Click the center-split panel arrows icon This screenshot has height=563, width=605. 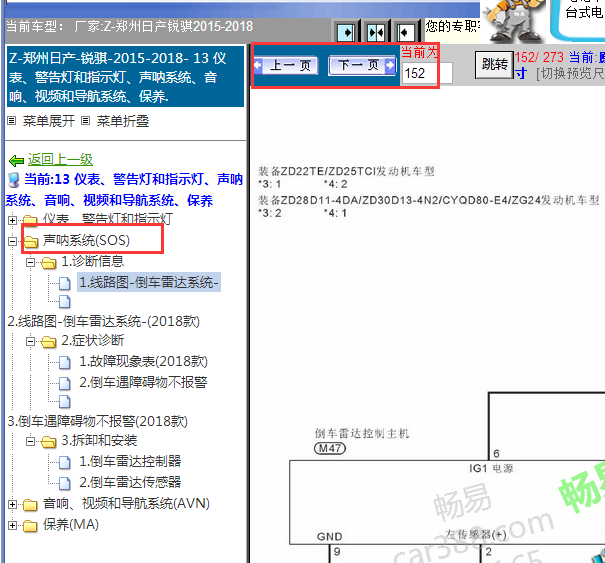tap(376, 32)
